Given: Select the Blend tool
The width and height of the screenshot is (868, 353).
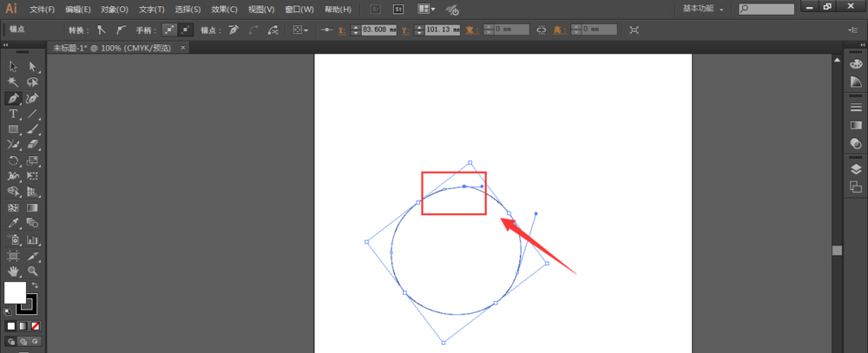Looking at the screenshot, I should pos(33,224).
